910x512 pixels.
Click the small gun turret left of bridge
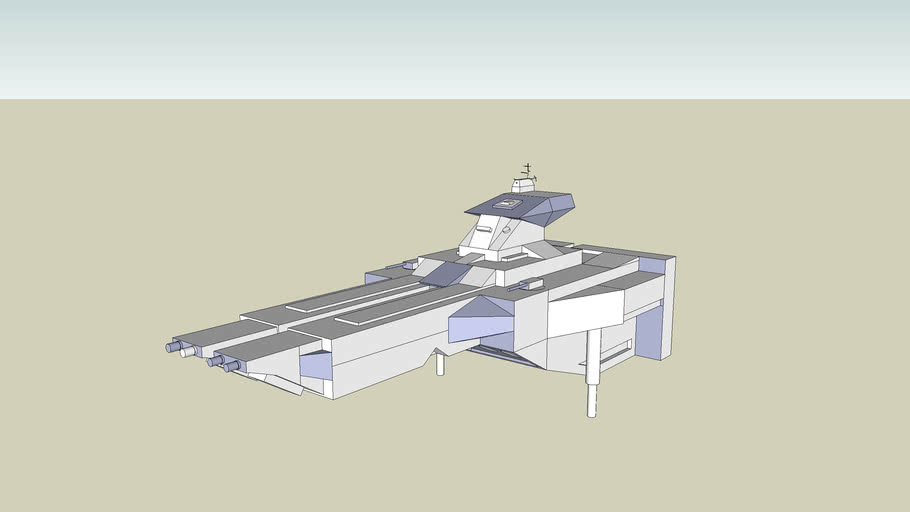pos(408,265)
